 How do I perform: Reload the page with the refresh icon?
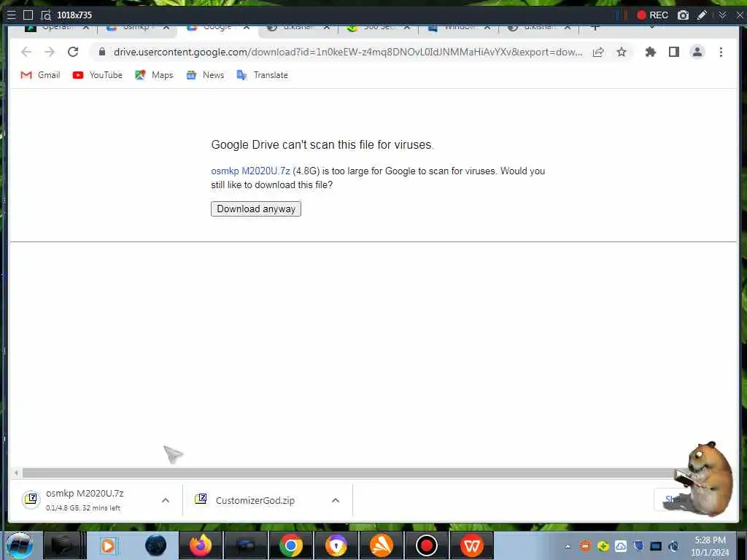tap(73, 52)
